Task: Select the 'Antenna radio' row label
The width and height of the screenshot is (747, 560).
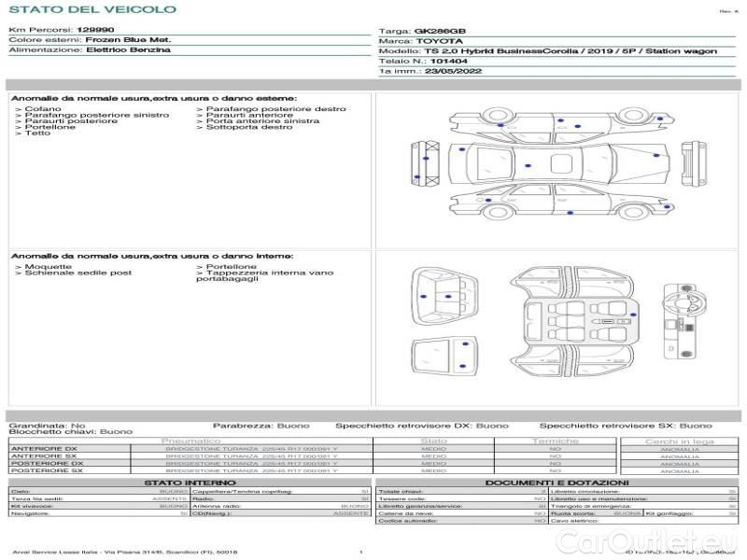Action: point(217,506)
